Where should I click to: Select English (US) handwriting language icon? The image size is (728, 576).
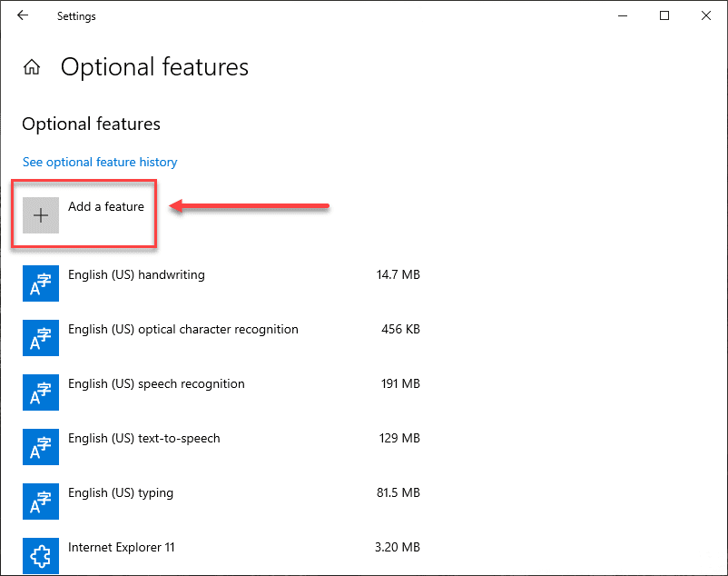pyautogui.click(x=41, y=283)
